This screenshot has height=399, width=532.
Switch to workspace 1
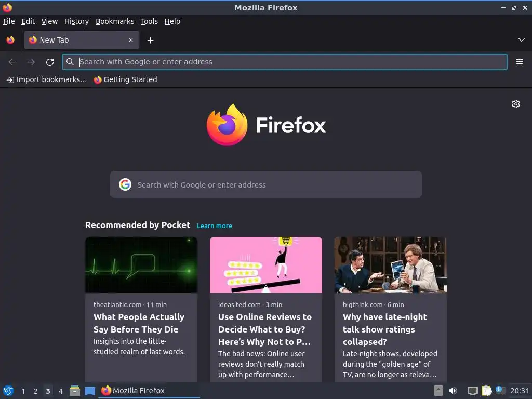click(x=23, y=391)
